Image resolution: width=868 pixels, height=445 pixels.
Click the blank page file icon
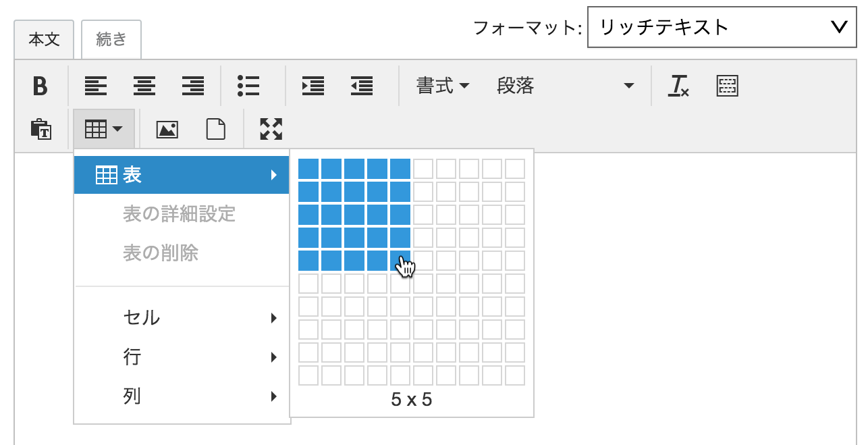click(215, 128)
